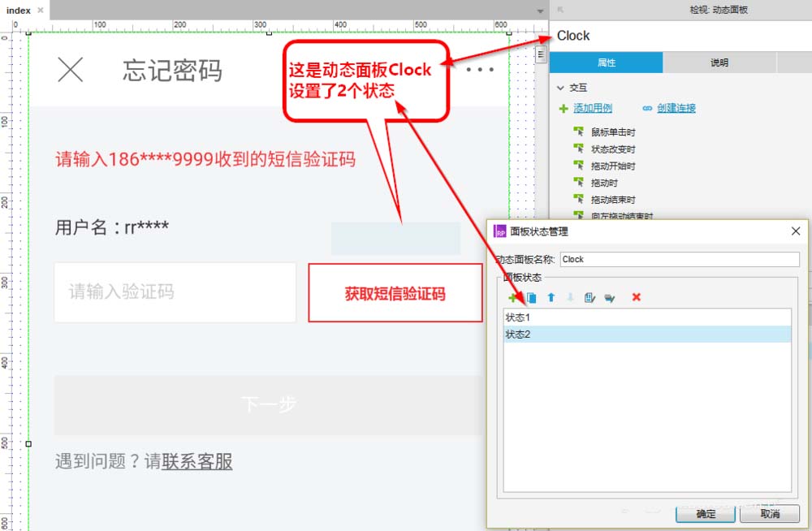
Task: Switch to the 属性 tab
Action: [x=606, y=63]
